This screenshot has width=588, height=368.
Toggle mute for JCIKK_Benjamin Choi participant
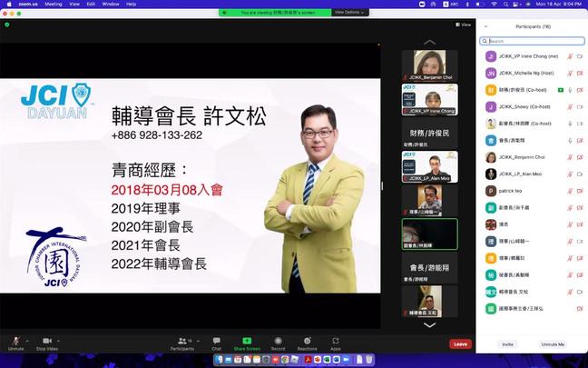[570, 157]
